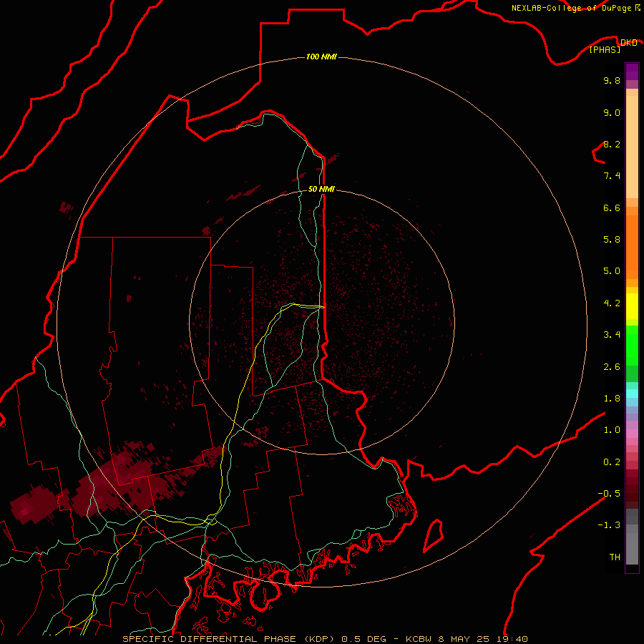Pick the bright green band on color scale
Screen dimensions: 644x644
tap(632, 345)
